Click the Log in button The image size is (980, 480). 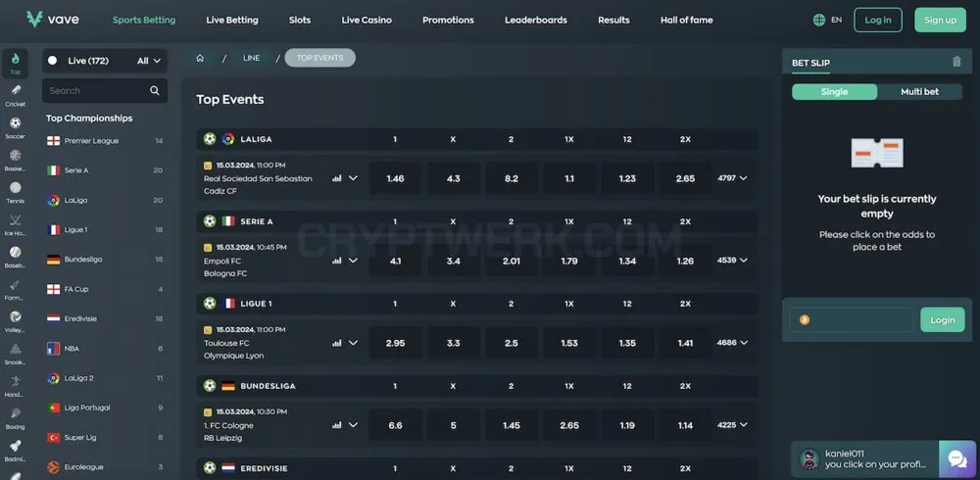coord(877,20)
